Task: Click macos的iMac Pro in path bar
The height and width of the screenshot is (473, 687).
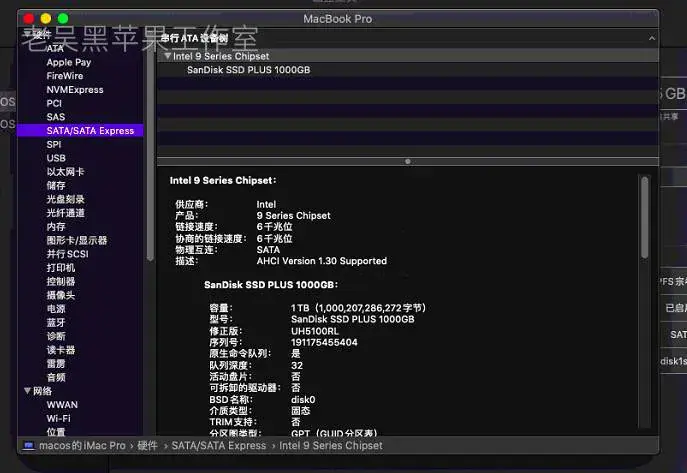Action: [82, 445]
